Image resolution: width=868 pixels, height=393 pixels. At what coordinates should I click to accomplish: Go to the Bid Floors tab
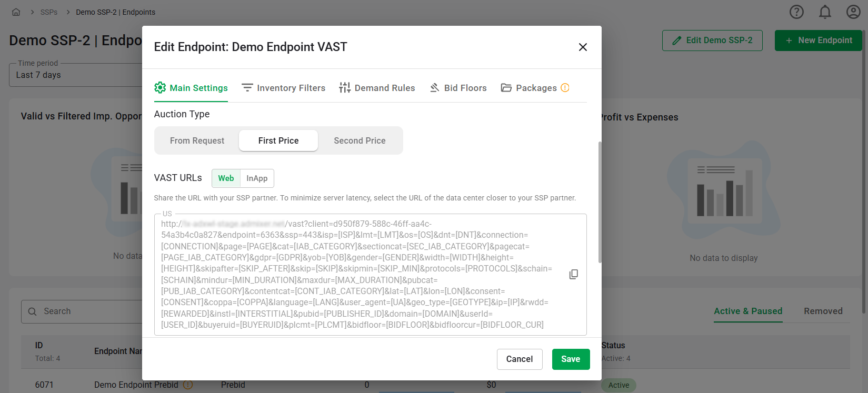pos(458,88)
